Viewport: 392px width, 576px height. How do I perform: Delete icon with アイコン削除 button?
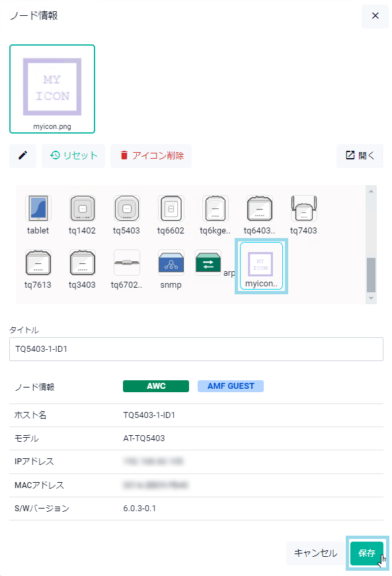tap(151, 156)
